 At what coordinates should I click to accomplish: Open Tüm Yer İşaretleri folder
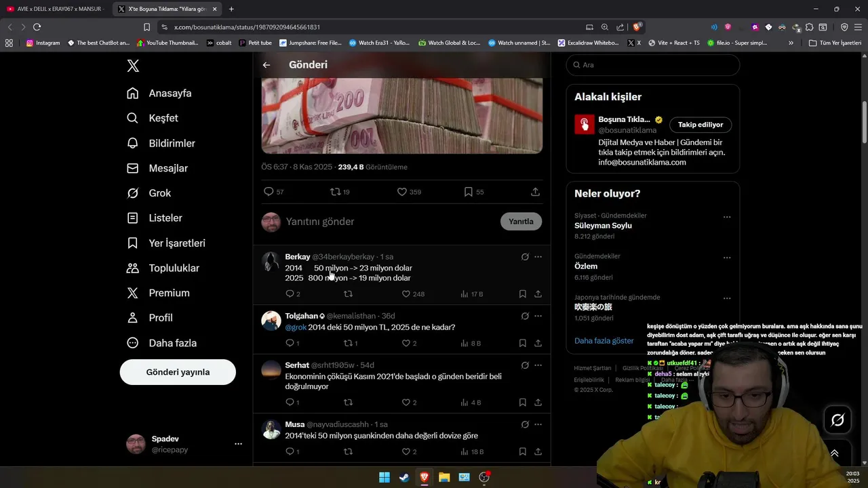coord(835,43)
